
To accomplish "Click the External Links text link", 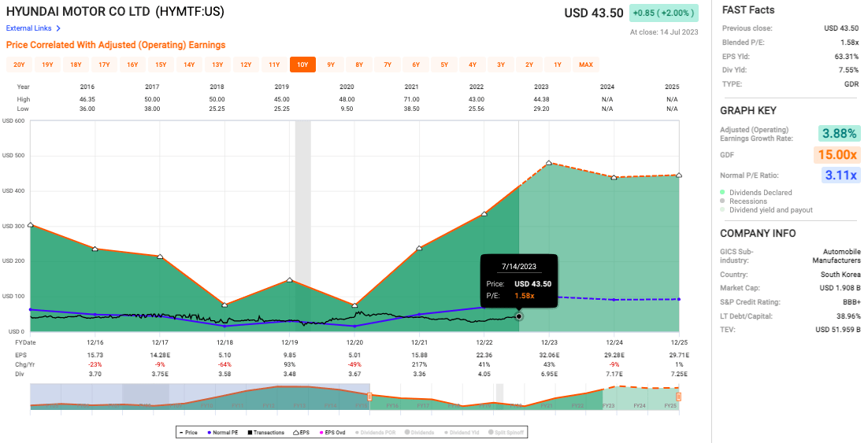I will click(29, 28).
